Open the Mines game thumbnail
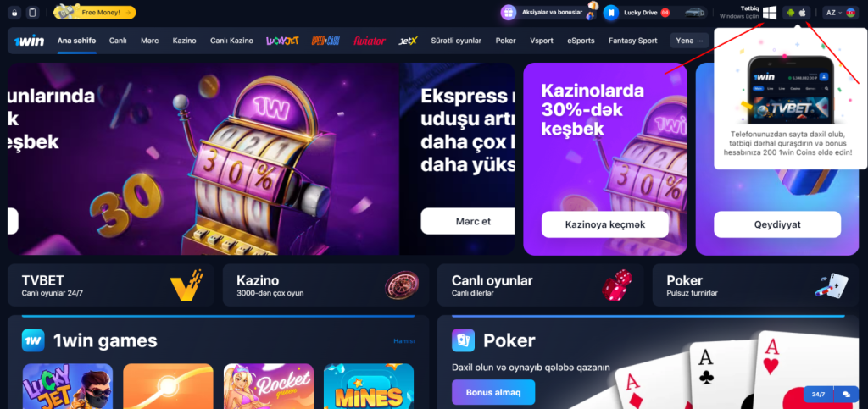Screen dimensions: 868x409 coord(369,386)
